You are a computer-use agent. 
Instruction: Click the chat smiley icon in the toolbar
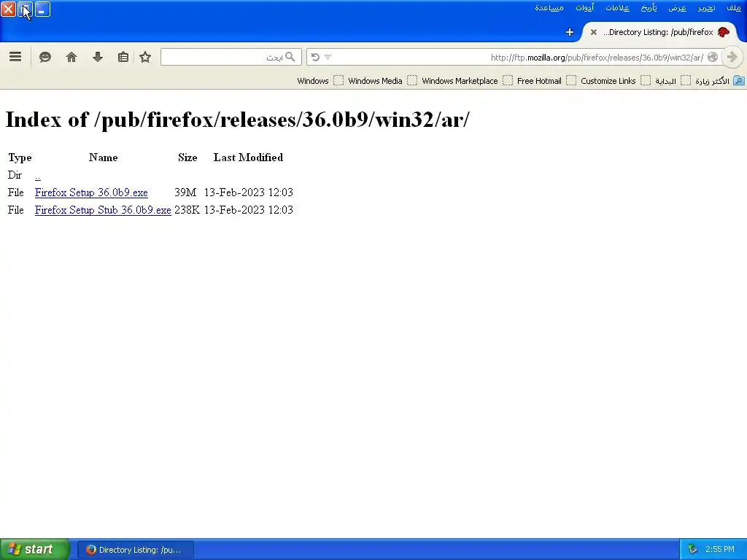44,57
